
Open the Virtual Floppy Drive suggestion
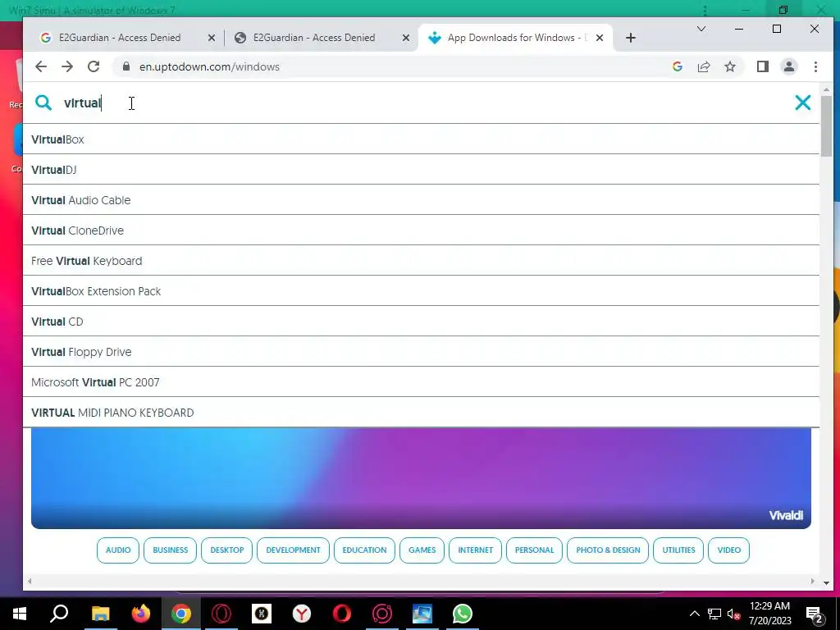pos(421,352)
